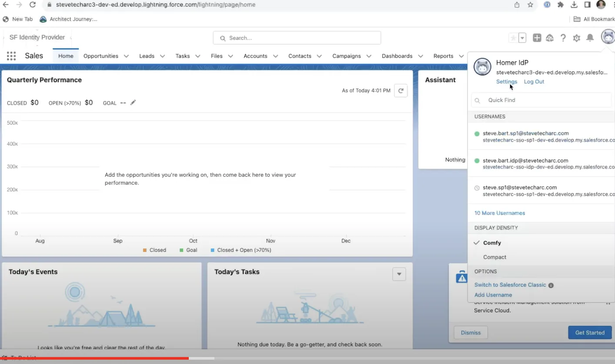Open the browser extensions puzzle icon
This screenshot has height=364, width=615.
point(561,5)
